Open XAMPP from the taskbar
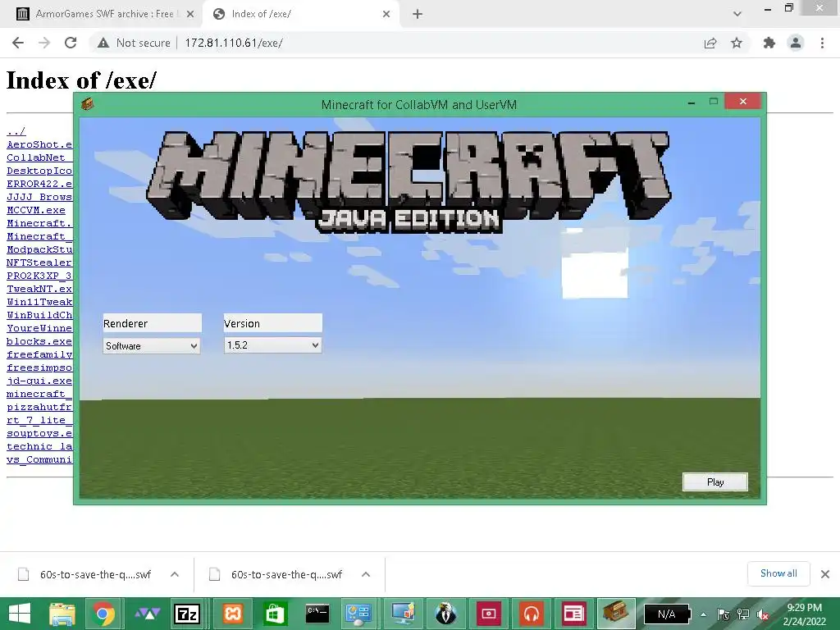840x630 pixels. pyautogui.click(x=232, y=614)
